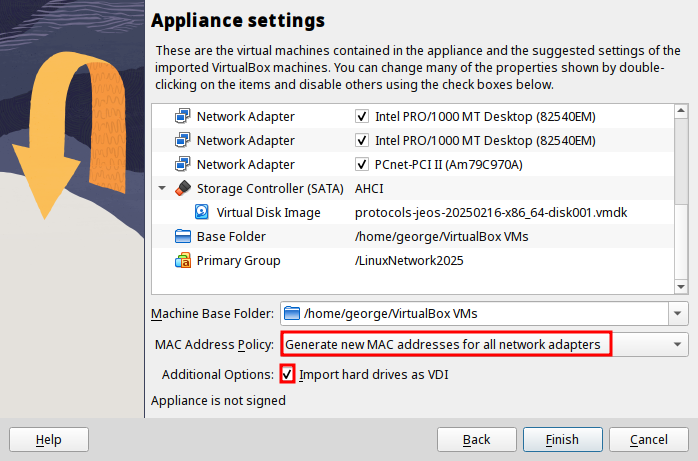Click the folder icon in Machine Base Folder field
Image resolution: width=698 pixels, height=461 pixels.
click(292, 314)
